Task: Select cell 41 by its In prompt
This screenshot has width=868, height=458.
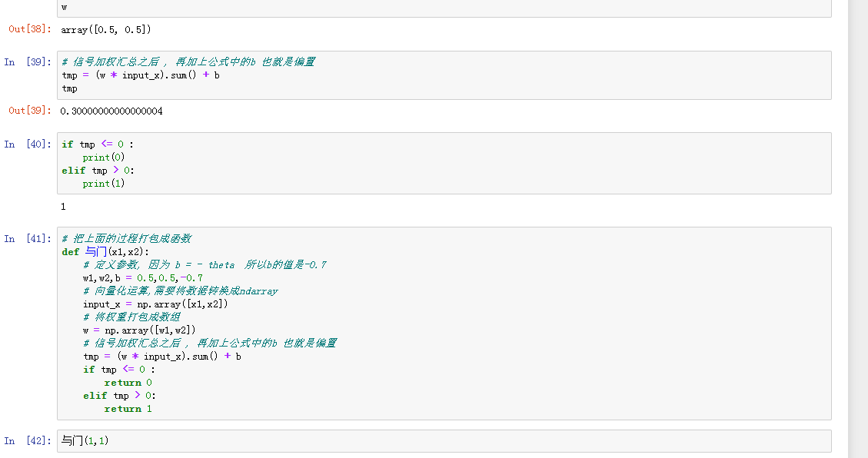Action: tap(27, 238)
